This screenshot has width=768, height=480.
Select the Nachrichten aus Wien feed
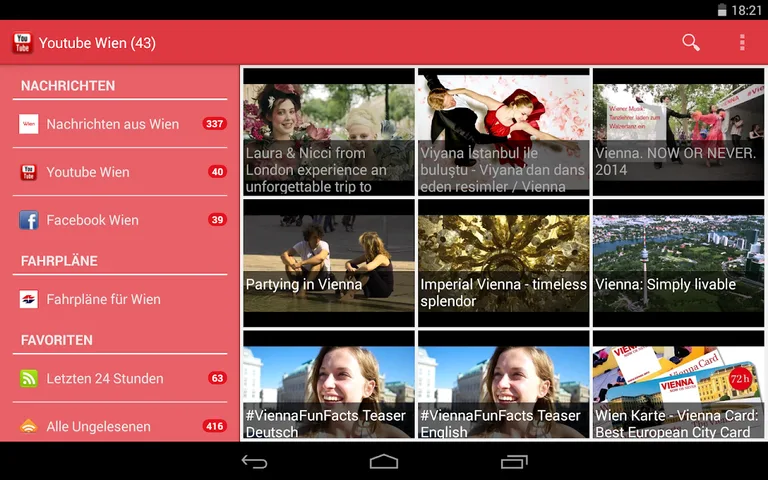coord(120,124)
